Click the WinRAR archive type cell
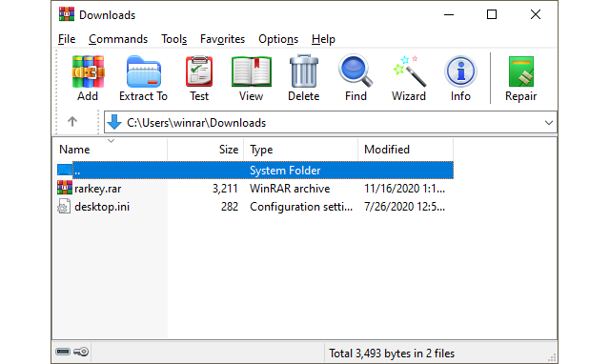 point(290,189)
